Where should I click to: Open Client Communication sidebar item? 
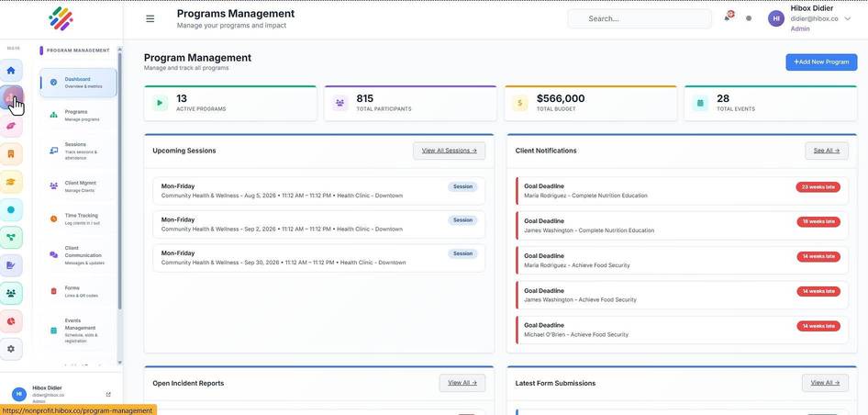click(x=78, y=255)
